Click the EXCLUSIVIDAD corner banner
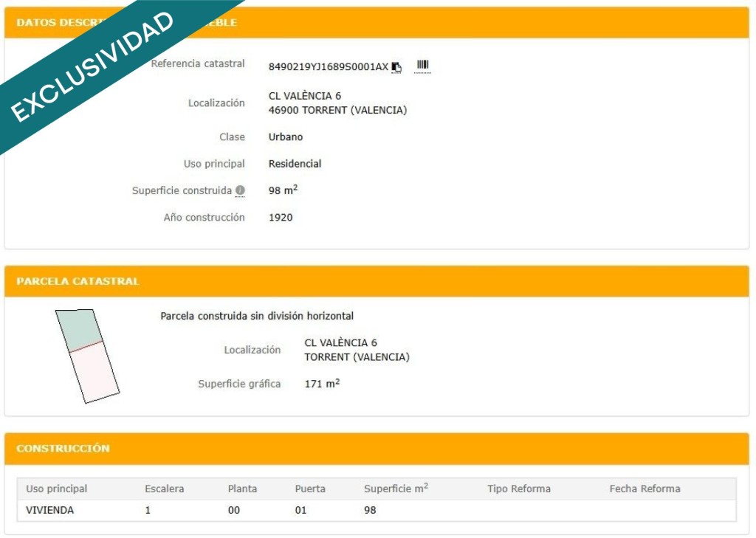The width and height of the screenshot is (756, 538). point(92,66)
